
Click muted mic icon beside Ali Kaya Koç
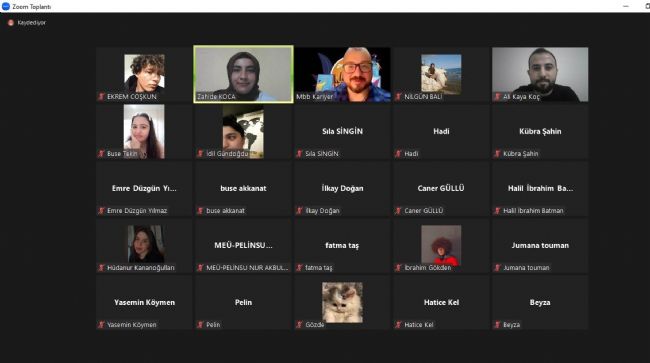pyautogui.click(x=497, y=97)
